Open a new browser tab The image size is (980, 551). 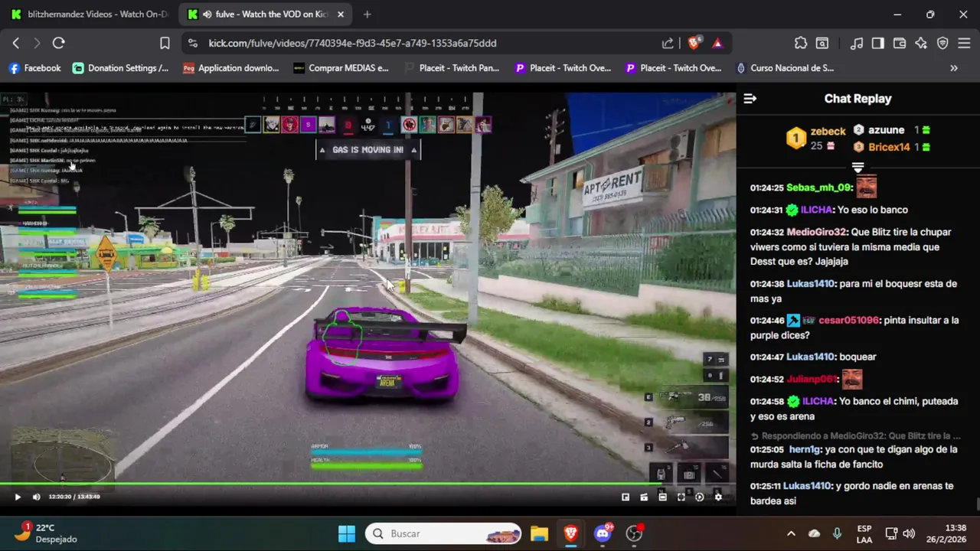click(x=367, y=14)
